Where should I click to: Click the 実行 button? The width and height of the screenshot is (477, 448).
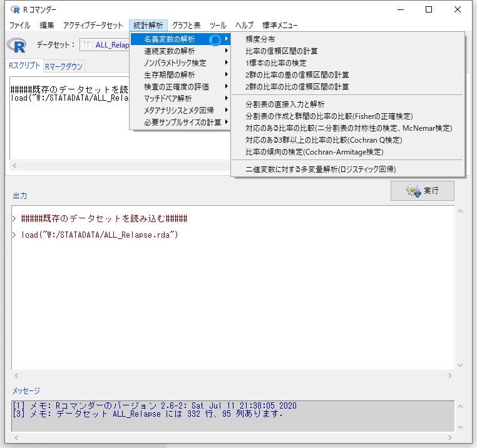pyautogui.click(x=423, y=191)
